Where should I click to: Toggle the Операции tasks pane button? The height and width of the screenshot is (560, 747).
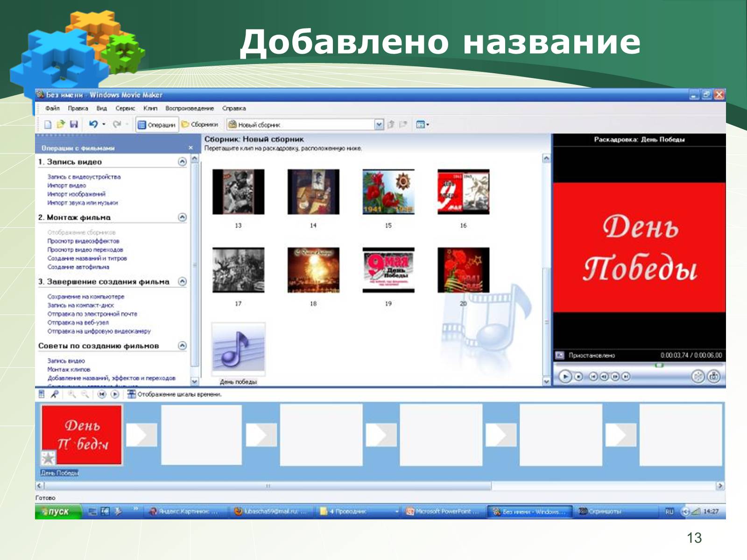point(157,125)
